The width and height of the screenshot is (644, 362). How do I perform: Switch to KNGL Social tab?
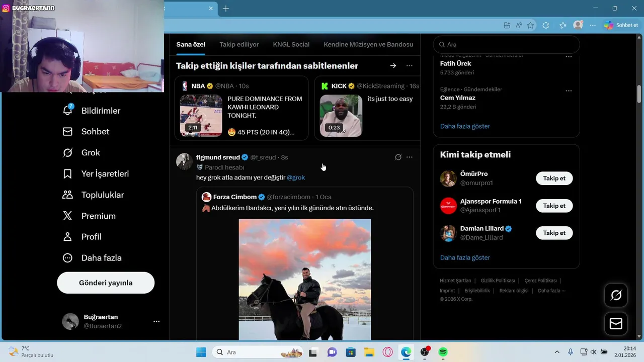[x=291, y=44]
